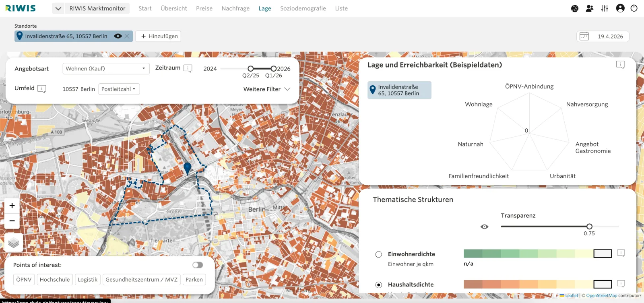
Task: Toggle the thematic layer eye icon
Action: pyautogui.click(x=485, y=227)
